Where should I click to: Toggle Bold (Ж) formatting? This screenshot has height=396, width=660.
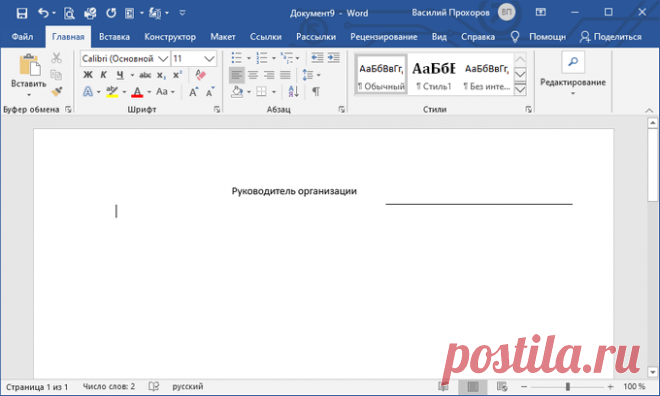pyautogui.click(x=88, y=75)
